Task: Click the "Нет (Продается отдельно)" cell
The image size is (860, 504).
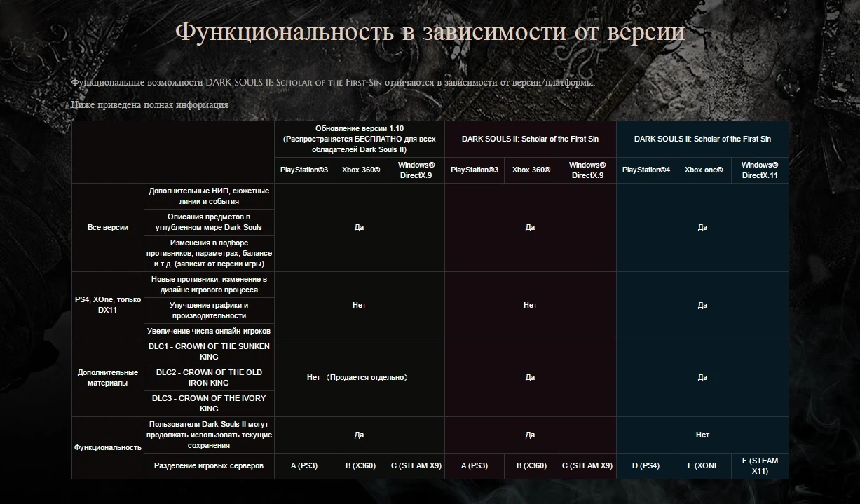Action: click(359, 378)
